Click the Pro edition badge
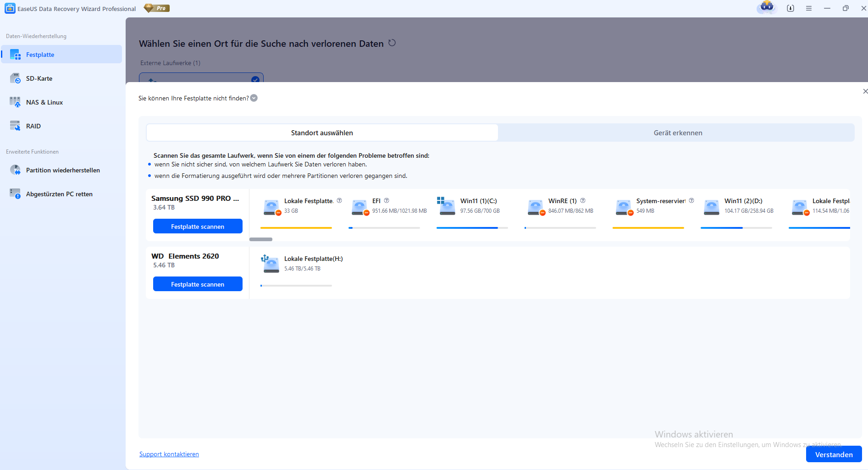This screenshot has height=470, width=868. click(x=157, y=8)
